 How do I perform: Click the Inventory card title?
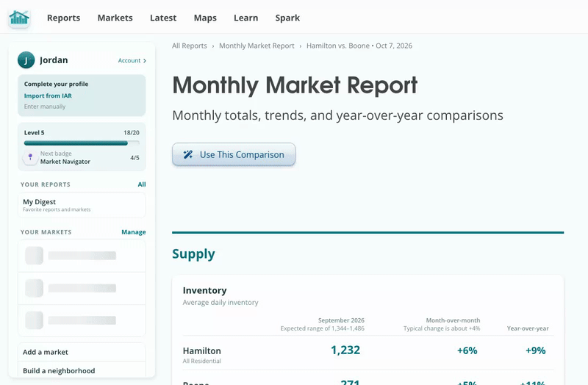point(205,290)
